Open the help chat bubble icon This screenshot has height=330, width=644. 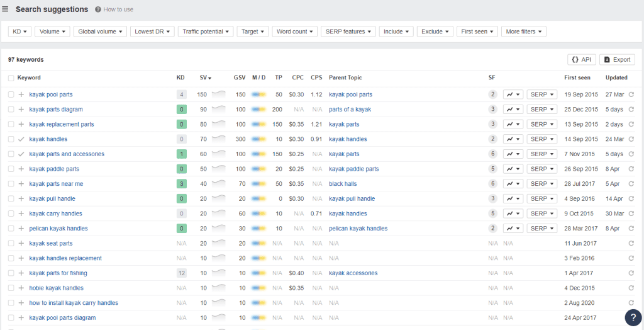point(633,317)
